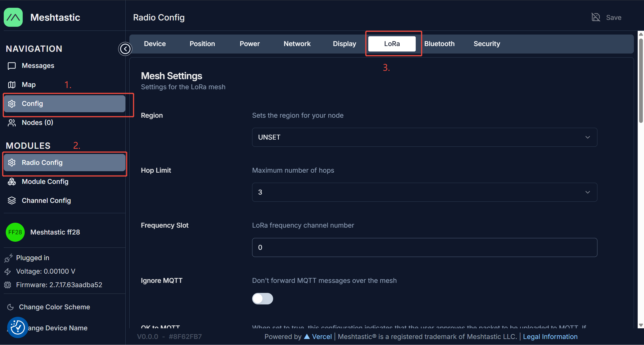Click the green FF28 device avatar
This screenshot has width=644, height=345.
pos(15,232)
